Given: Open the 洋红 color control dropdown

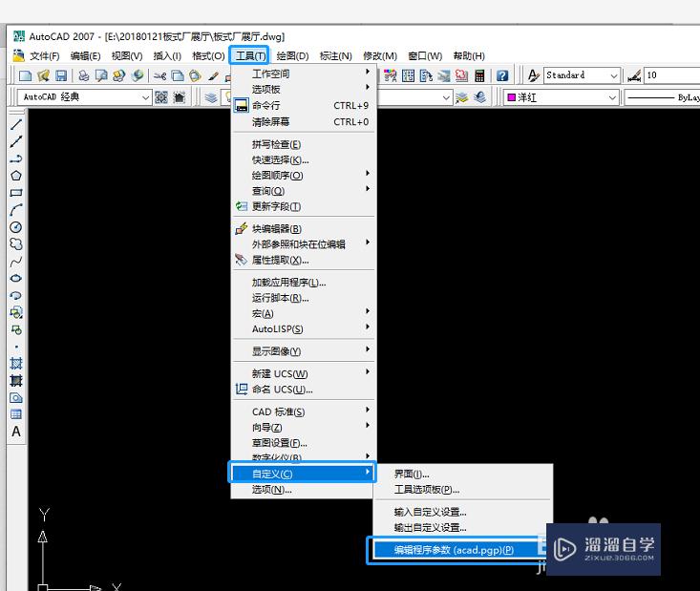Looking at the screenshot, I should coord(562,97).
